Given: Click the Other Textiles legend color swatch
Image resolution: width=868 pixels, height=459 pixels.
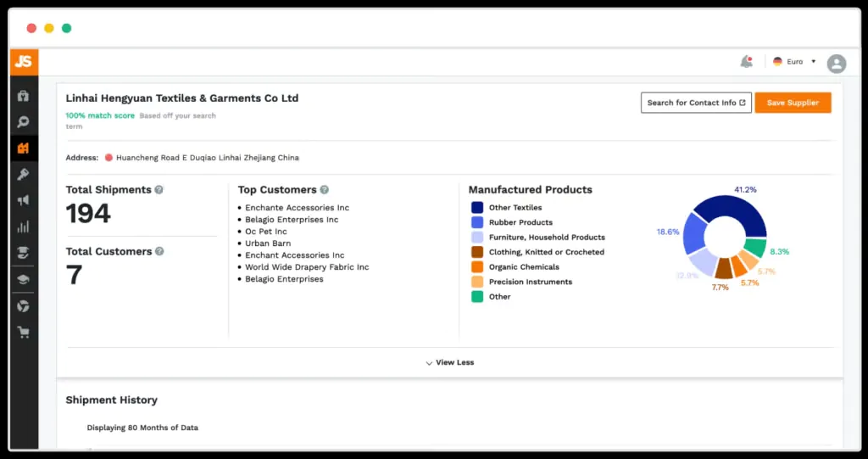Looking at the screenshot, I should tap(477, 208).
